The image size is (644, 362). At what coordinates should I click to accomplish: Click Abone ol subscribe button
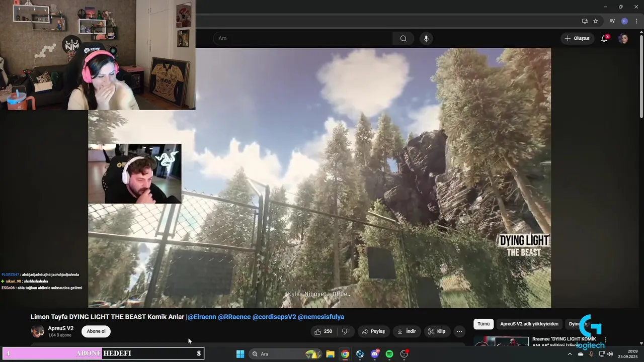pyautogui.click(x=96, y=331)
